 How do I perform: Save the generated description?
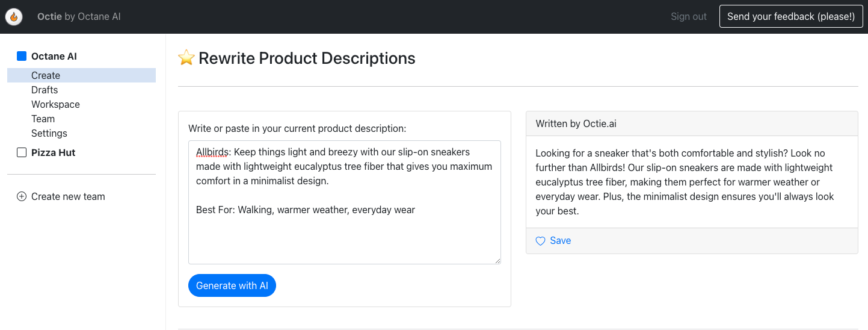[x=553, y=240]
